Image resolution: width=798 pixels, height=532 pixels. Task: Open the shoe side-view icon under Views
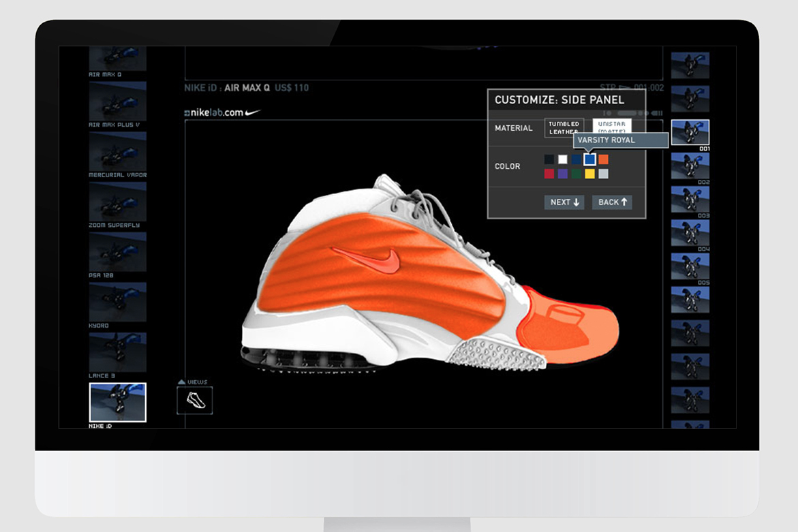195,401
